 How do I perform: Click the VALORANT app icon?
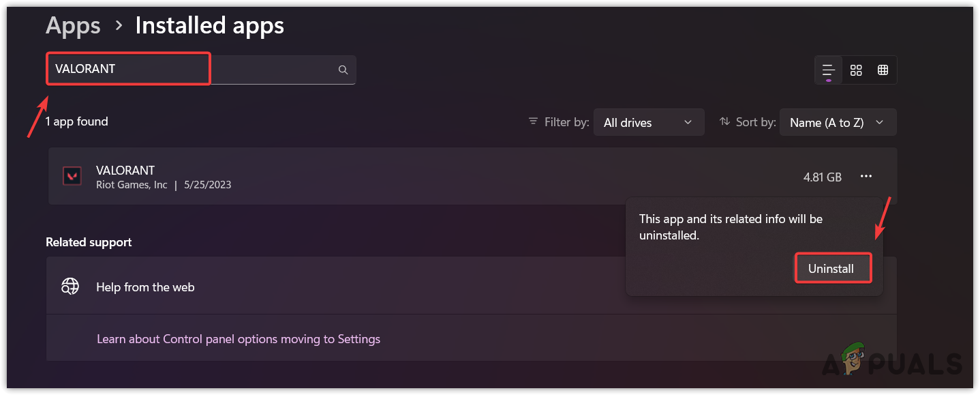point(72,176)
